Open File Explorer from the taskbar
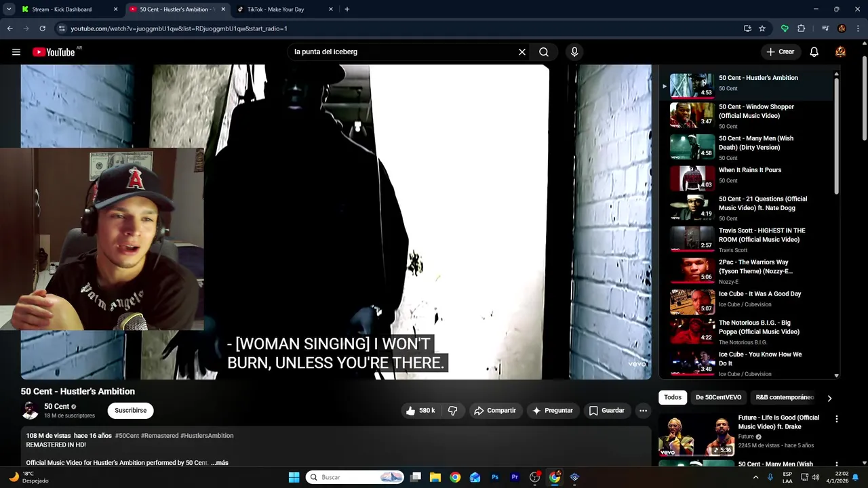868x488 pixels. coord(435,477)
